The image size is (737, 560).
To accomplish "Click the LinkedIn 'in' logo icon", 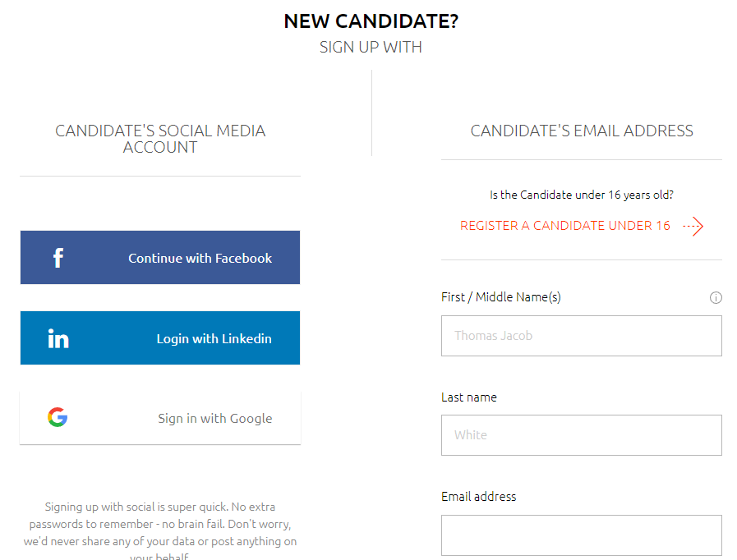I will [x=58, y=338].
